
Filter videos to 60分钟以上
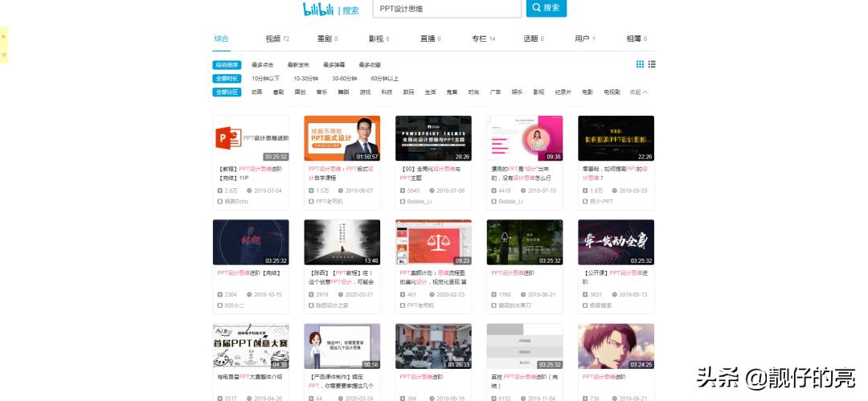(x=385, y=79)
